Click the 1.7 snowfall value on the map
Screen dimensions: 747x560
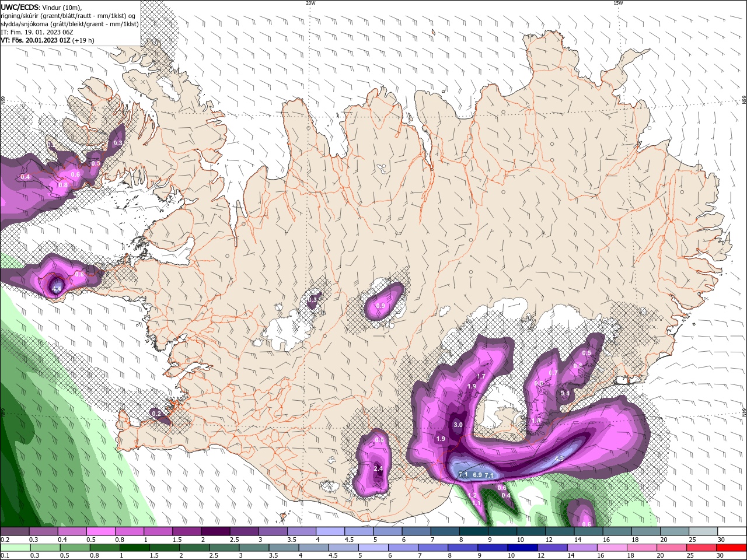coord(481,376)
